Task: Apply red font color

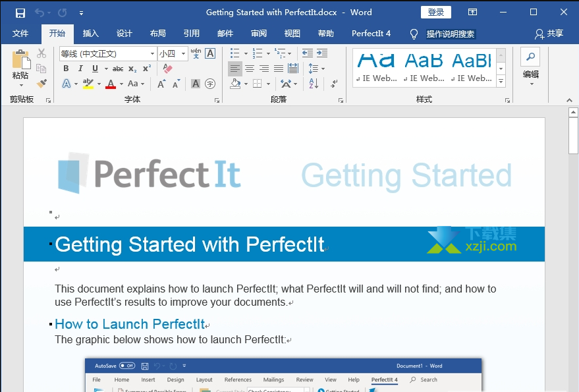Action: click(111, 84)
